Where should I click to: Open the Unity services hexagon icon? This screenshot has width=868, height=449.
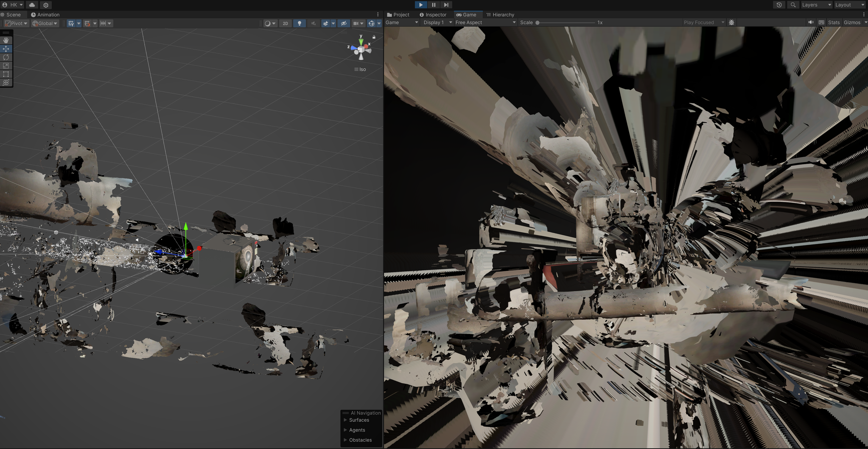pyautogui.click(x=46, y=5)
